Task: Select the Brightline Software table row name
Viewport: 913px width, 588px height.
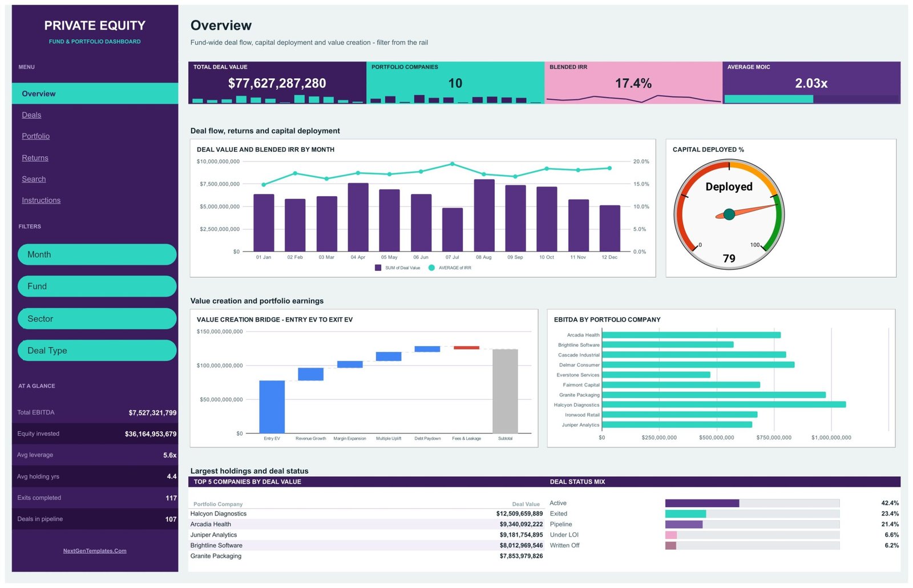Action: (216, 546)
